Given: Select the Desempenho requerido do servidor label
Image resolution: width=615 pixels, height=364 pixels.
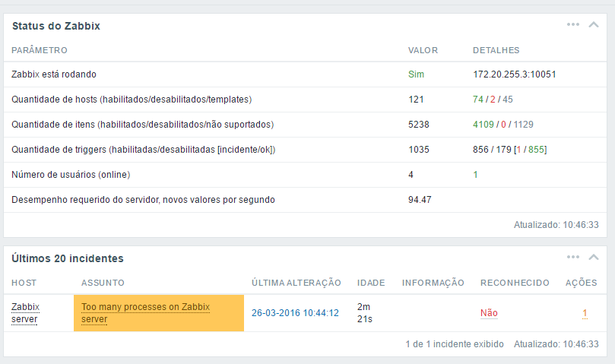Looking at the screenshot, I should 143,200.
